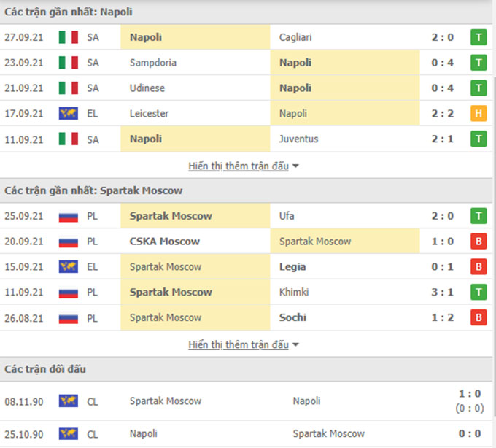The height and width of the screenshot is (448, 496).
Task: Click the 2 : 1 score of Napoli–Juventus
Action: [x=443, y=139]
